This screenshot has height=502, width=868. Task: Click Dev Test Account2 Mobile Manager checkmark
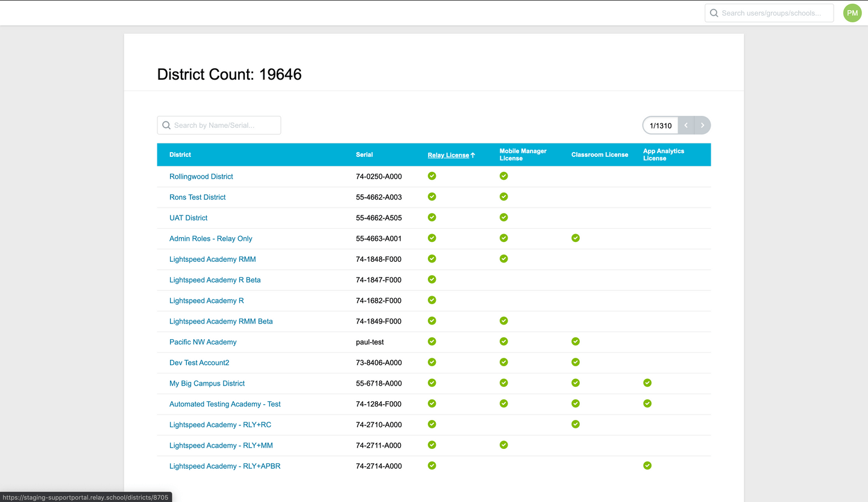click(503, 362)
